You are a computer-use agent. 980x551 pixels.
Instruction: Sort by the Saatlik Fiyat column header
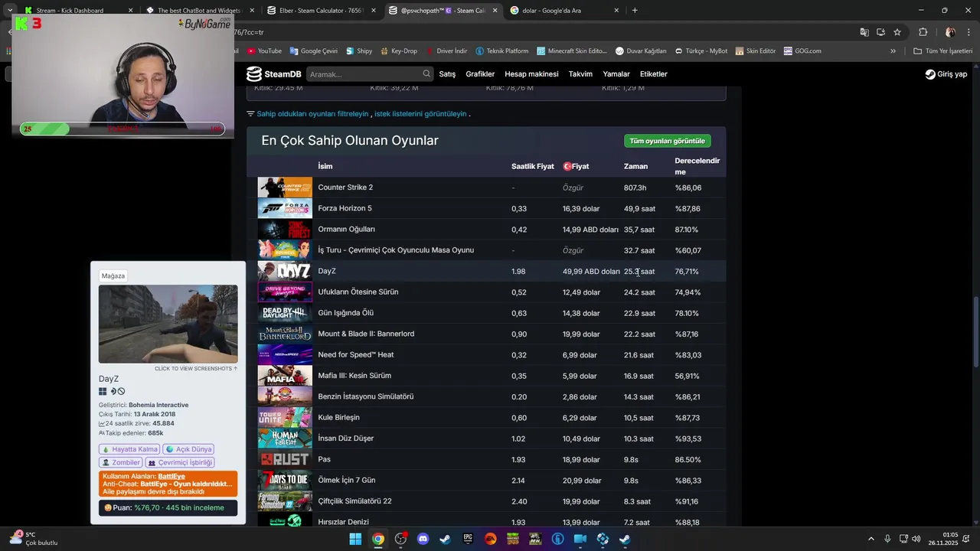click(x=533, y=166)
